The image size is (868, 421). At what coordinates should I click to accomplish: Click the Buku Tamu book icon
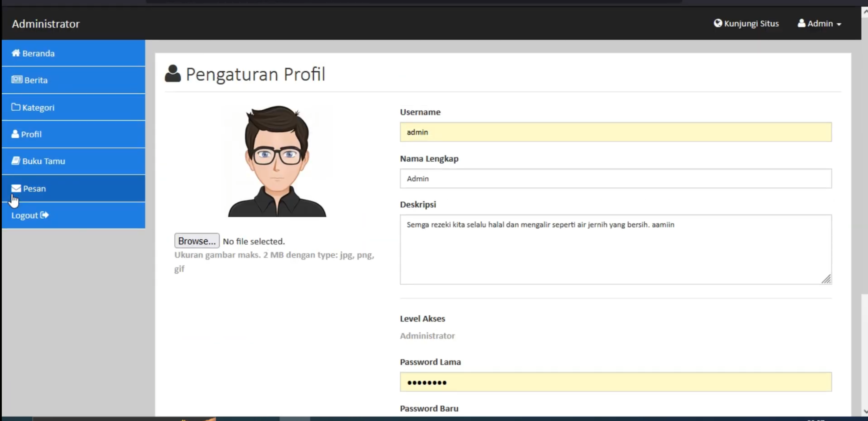point(16,161)
